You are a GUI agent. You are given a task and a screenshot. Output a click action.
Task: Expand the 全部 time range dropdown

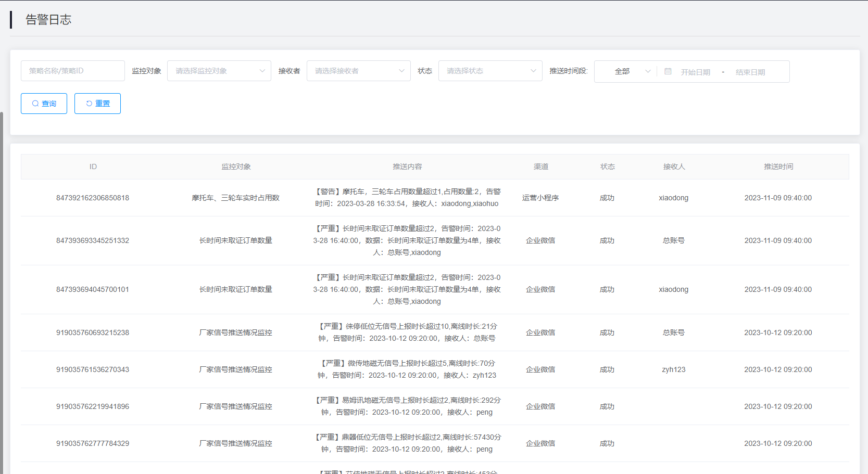tap(632, 71)
